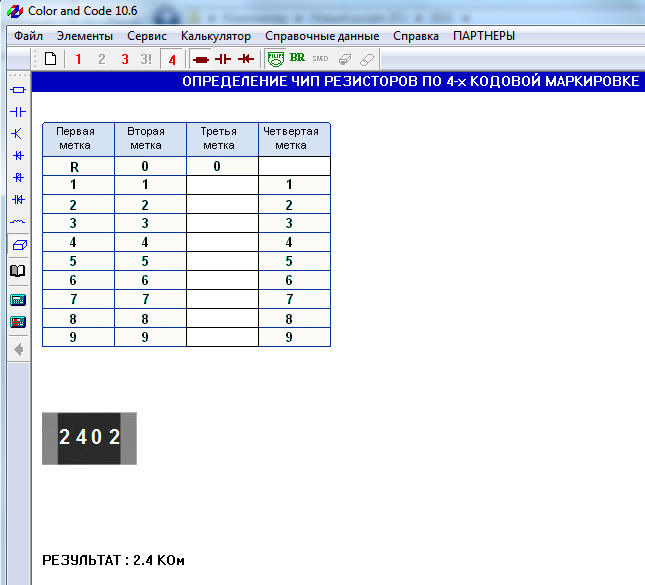Select the blue SMD chip sidebar icon
This screenshot has height=585, width=645.
pos(19,245)
